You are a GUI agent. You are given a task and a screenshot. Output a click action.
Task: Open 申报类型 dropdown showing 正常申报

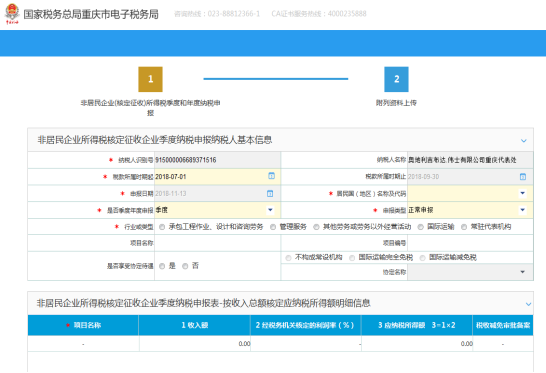click(x=522, y=210)
